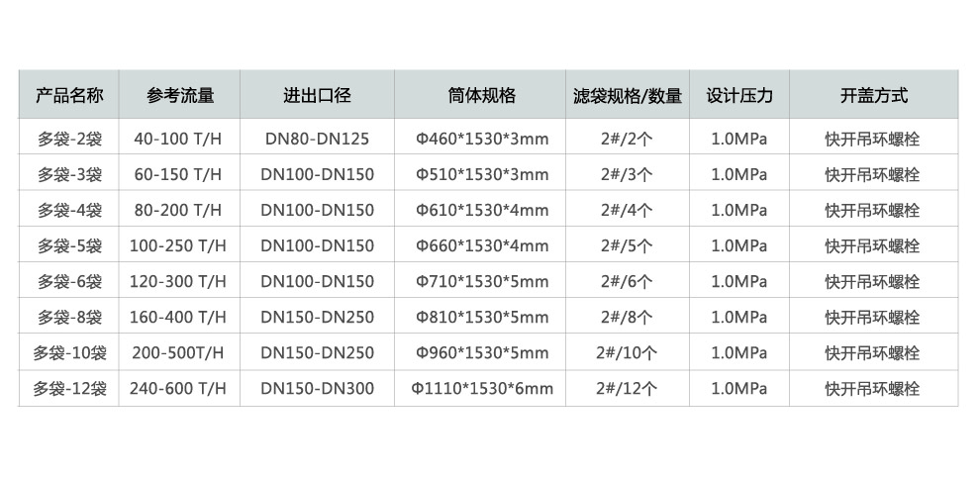Click the 开盖方式 column header

pyautogui.click(x=873, y=96)
